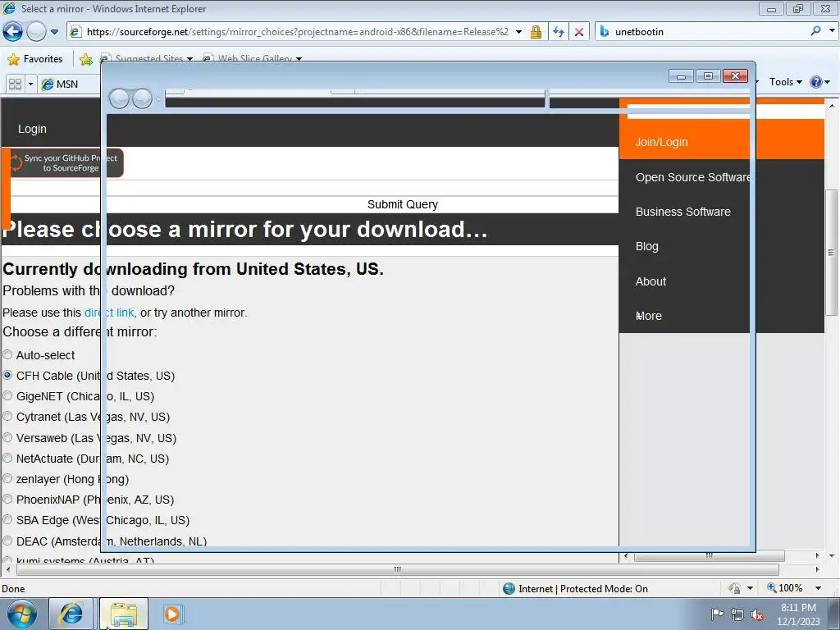Image resolution: width=840 pixels, height=630 pixels.
Task: Click Please choose a mirror heading
Action: (x=244, y=230)
